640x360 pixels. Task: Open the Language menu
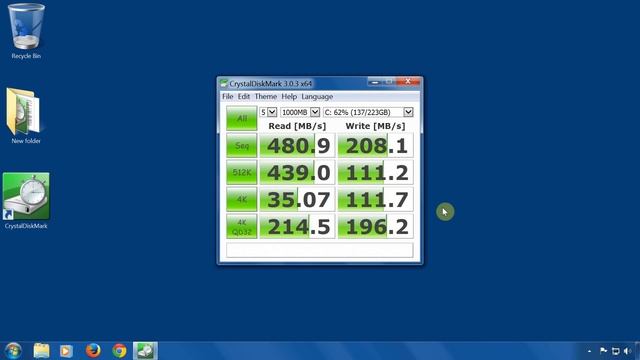317,97
